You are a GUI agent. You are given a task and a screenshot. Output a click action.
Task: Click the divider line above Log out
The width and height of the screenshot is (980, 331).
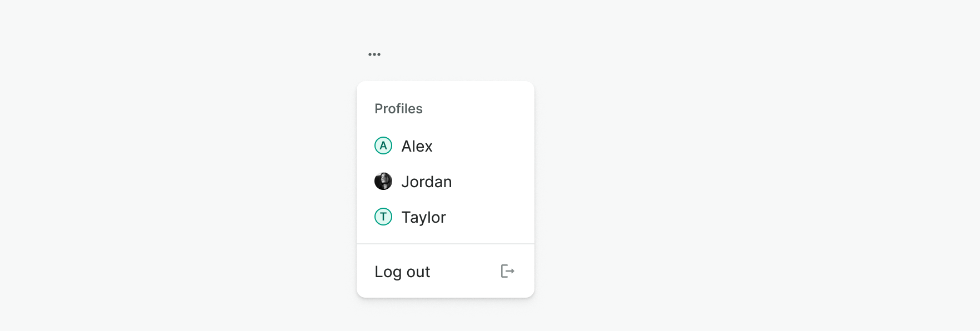pyautogui.click(x=446, y=244)
